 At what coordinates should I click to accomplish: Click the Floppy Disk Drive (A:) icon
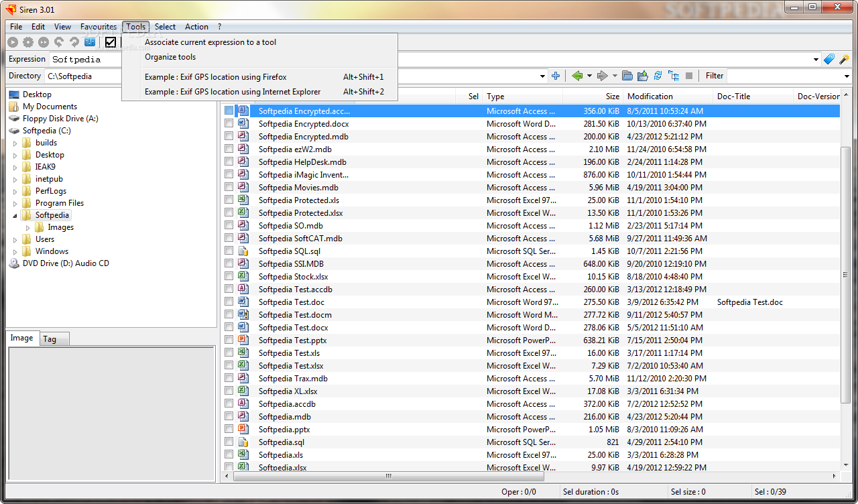coord(14,119)
